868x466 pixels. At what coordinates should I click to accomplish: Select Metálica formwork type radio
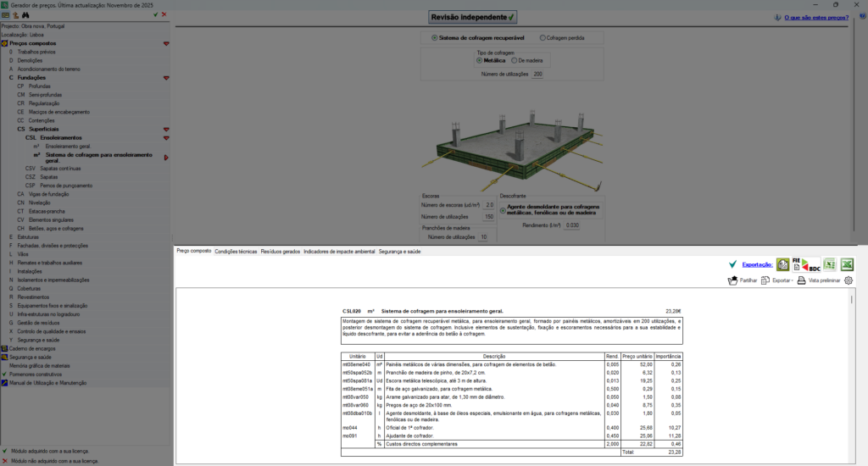pyautogui.click(x=480, y=61)
